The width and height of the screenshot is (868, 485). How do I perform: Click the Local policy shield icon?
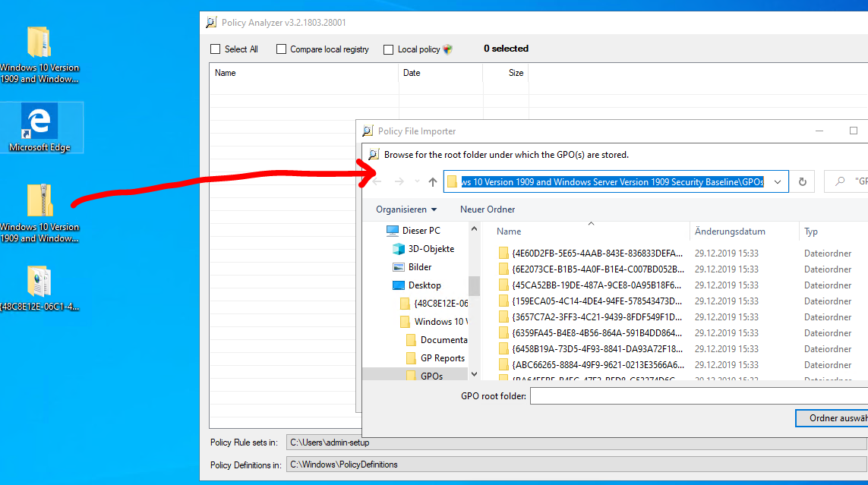(448, 49)
